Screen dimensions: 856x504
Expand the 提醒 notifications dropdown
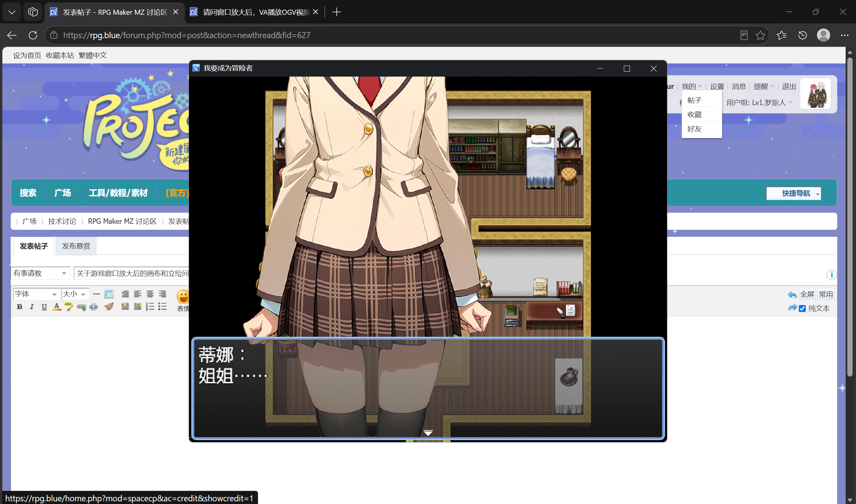764,87
